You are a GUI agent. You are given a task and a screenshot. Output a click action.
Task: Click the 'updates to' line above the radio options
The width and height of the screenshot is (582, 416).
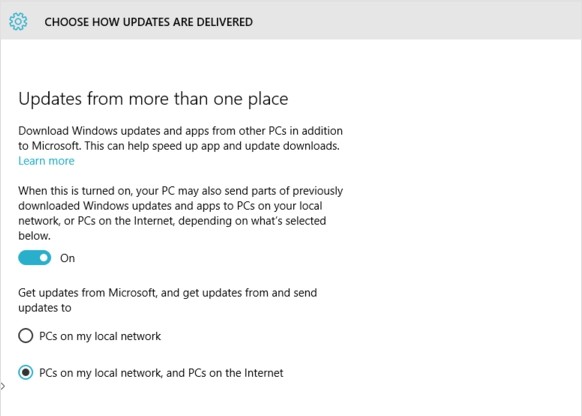point(45,308)
